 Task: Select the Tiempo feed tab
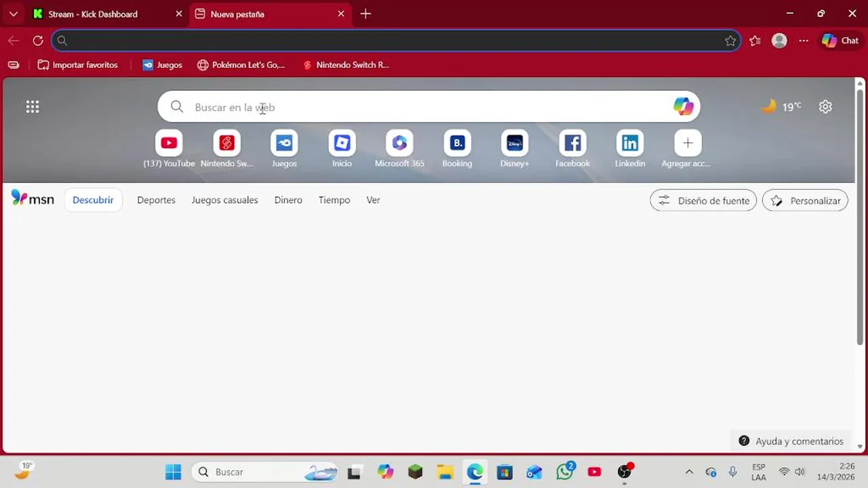pyautogui.click(x=334, y=200)
